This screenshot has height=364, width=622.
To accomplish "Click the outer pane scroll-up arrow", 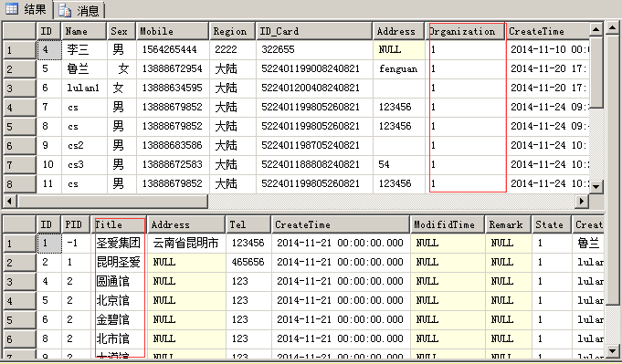I will 613,27.
